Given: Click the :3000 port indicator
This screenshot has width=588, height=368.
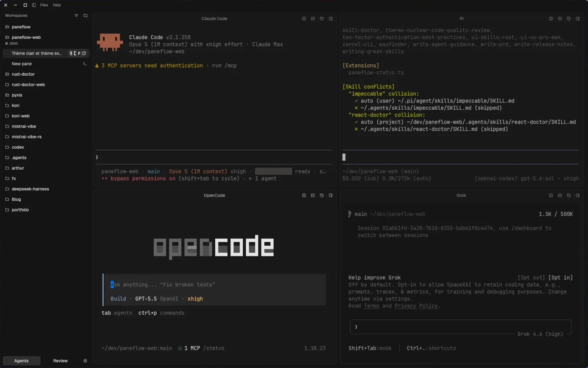Looking at the screenshot, I should (x=12, y=44).
